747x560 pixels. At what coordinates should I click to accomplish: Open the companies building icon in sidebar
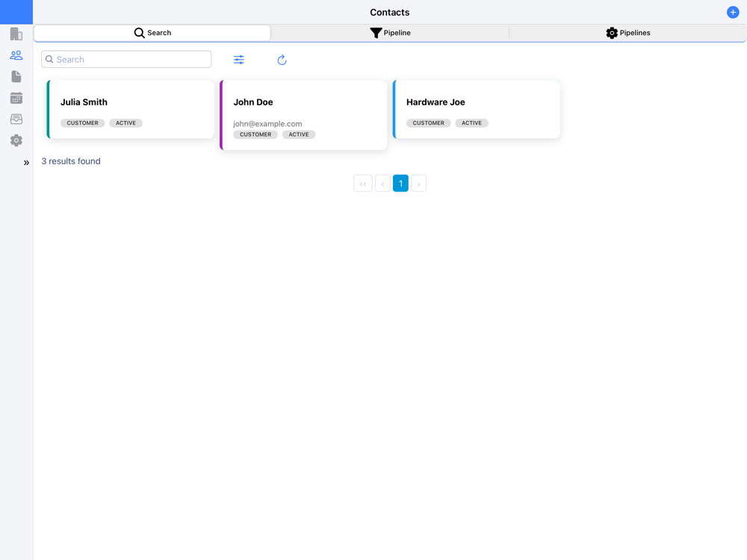point(16,34)
